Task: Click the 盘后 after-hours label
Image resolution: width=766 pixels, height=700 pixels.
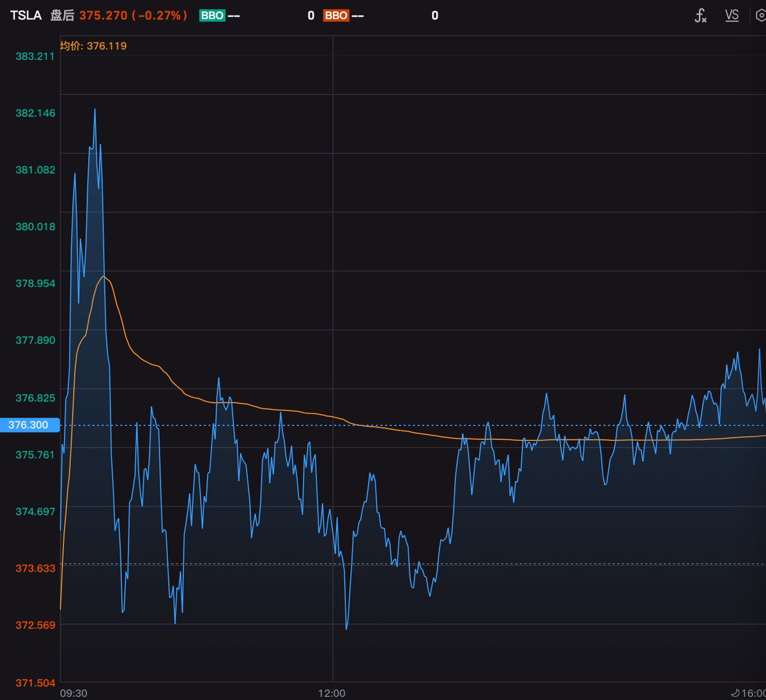Action: (62, 15)
